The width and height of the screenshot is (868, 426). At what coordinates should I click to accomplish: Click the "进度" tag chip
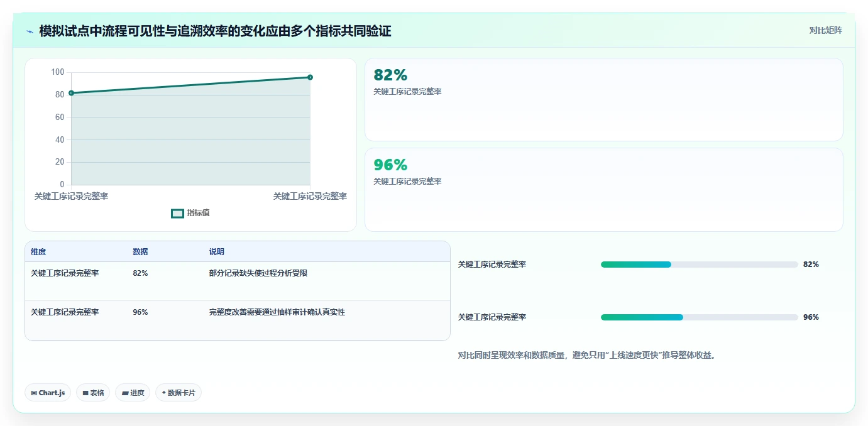133,393
